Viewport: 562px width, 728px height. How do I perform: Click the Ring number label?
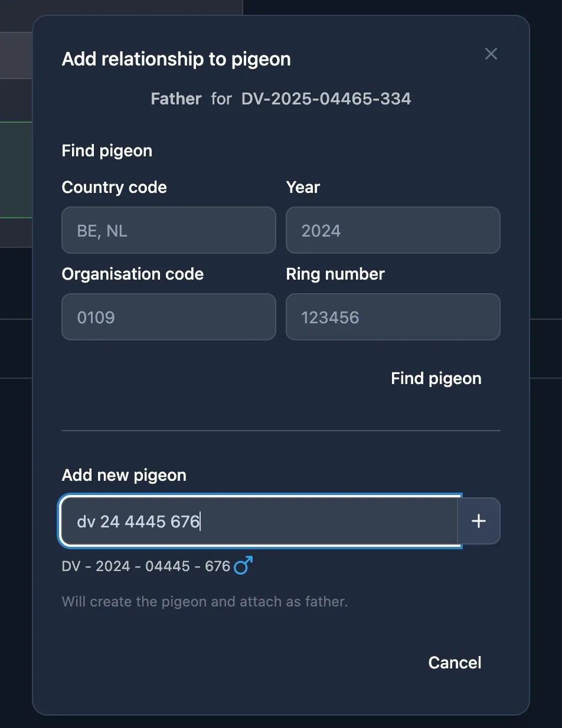(x=335, y=274)
